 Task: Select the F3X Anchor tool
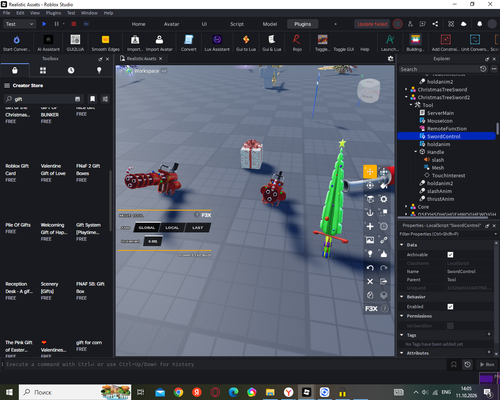tap(370, 213)
